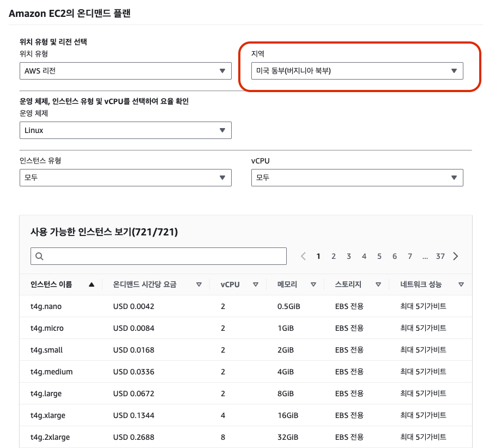Go to page 1 of results
This screenshot has width=495, height=448.
318,256
